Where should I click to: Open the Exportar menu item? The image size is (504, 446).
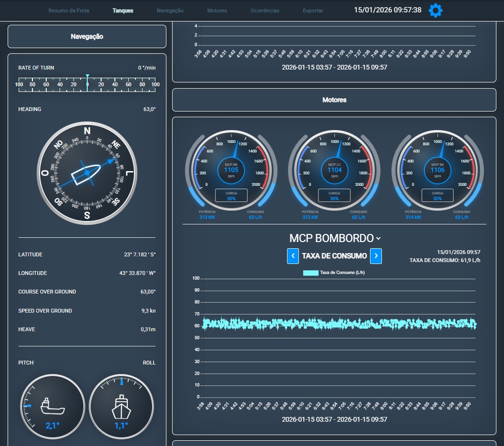(313, 10)
